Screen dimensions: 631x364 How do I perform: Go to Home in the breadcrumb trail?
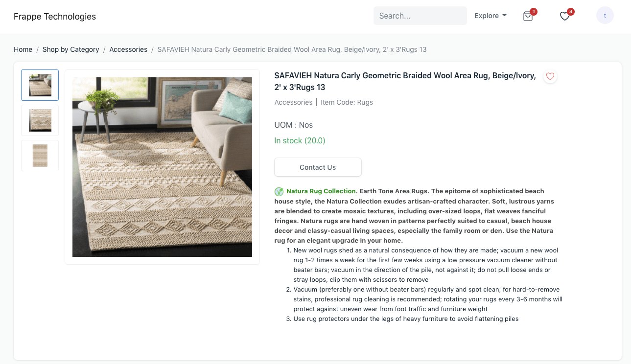click(x=23, y=49)
